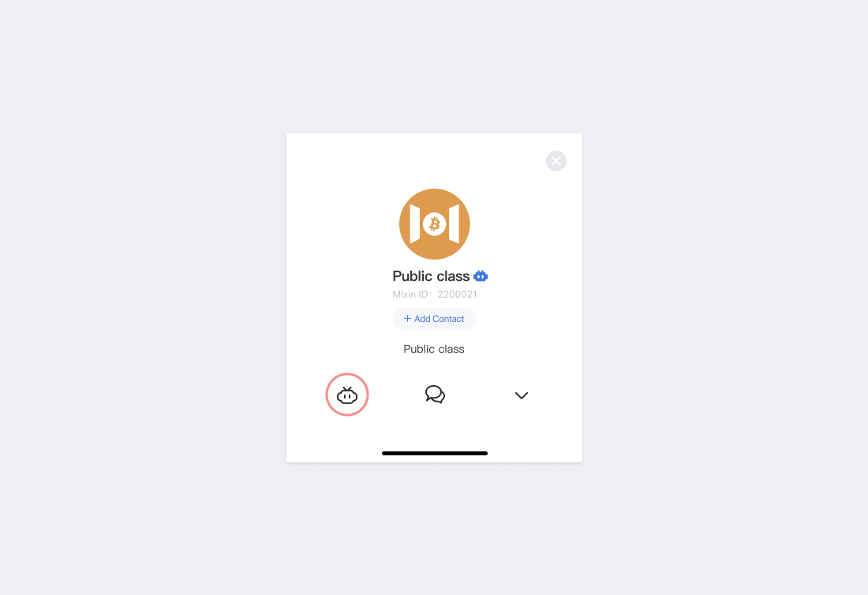The image size is (868, 595).
Task: Select the ID number 2200021
Action: point(457,294)
